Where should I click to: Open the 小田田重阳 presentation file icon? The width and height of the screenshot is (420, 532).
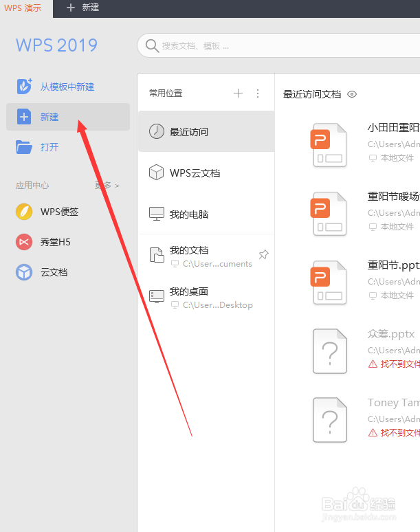pyautogui.click(x=329, y=145)
